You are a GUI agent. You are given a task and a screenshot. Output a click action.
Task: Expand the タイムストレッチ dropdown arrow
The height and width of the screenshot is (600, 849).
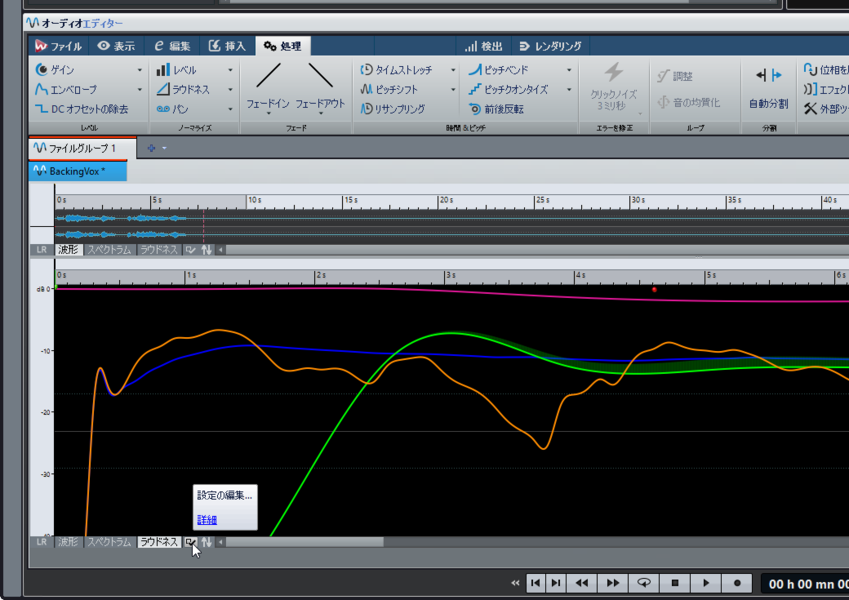[x=453, y=70]
